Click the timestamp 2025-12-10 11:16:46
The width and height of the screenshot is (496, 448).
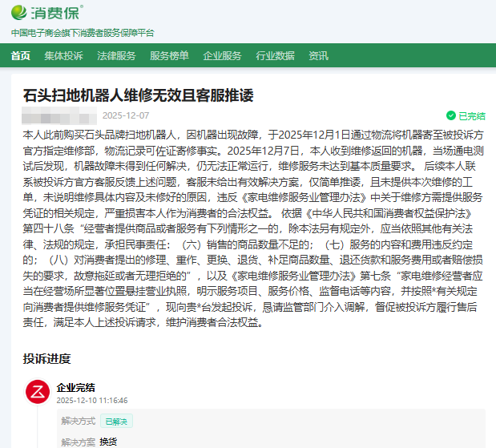(x=91, y=400)
